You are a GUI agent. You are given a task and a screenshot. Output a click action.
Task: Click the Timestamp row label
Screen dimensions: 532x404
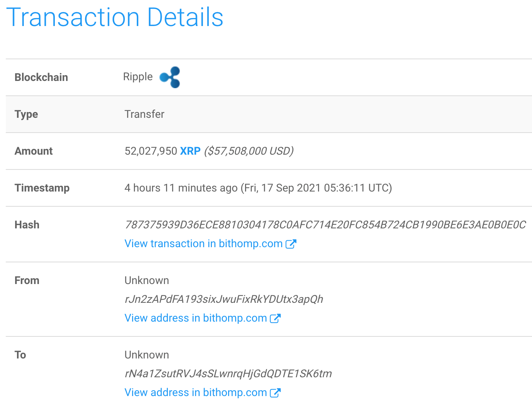point(42,188)
